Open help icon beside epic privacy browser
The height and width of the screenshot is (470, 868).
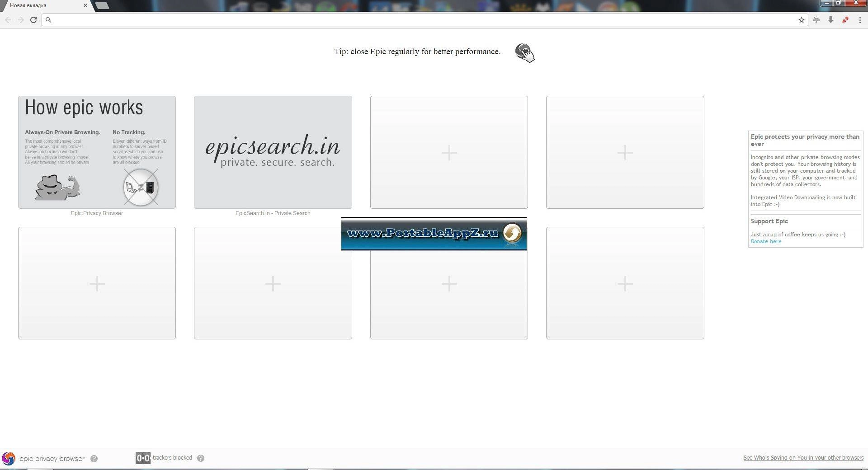94,459
